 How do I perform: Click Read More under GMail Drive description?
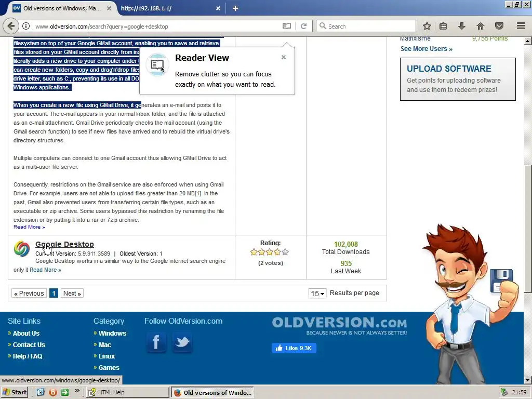coord(29,227)
